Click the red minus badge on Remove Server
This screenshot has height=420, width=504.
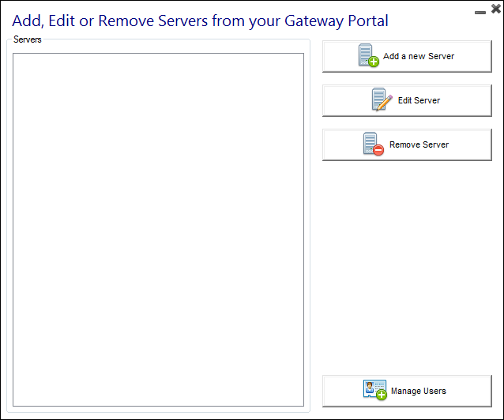click(x=378, y=150)
